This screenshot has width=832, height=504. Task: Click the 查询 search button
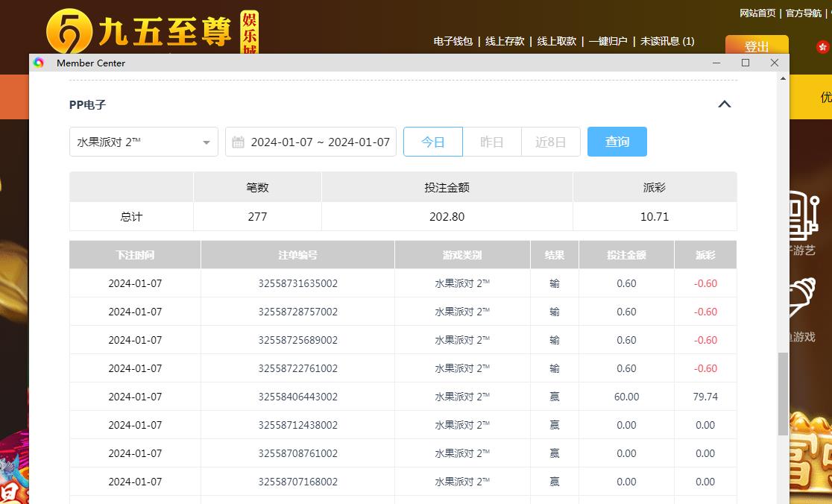click(617, 142)
